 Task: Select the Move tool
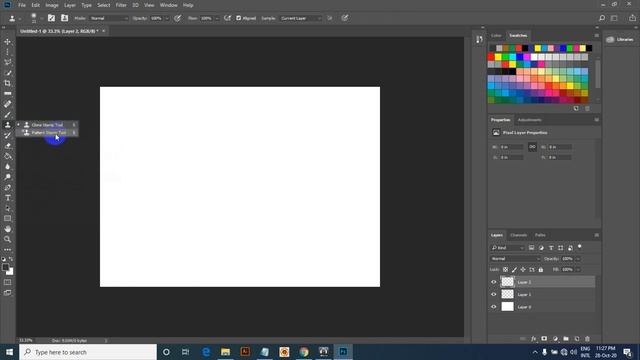(x=7, y=42)
